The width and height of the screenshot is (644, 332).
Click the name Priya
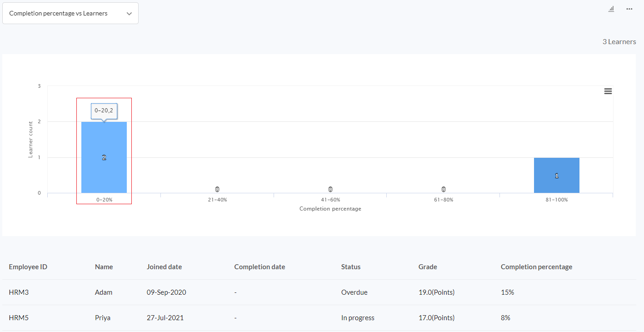click(x=103, y=318)
